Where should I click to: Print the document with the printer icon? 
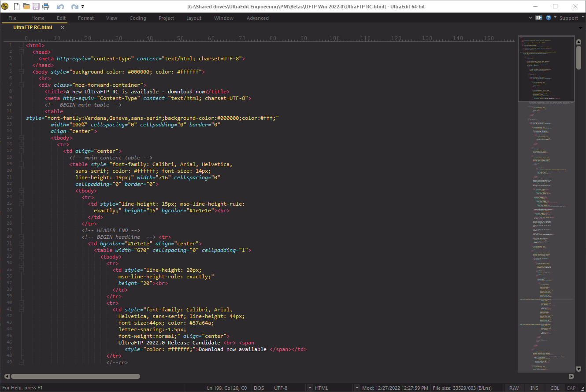coord(46,6)
